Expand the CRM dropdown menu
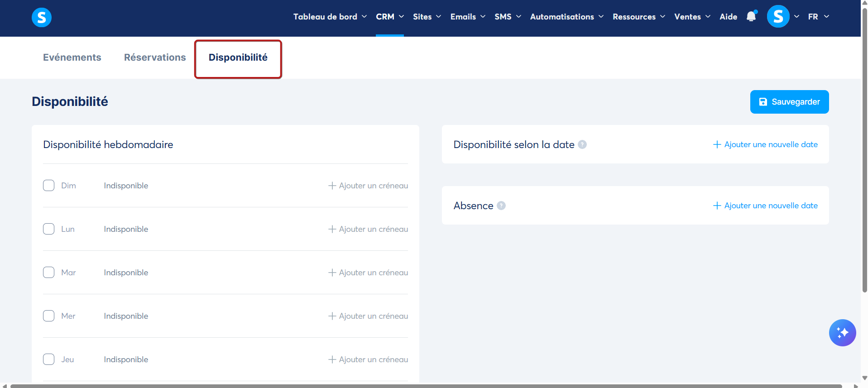 point(390,17)
